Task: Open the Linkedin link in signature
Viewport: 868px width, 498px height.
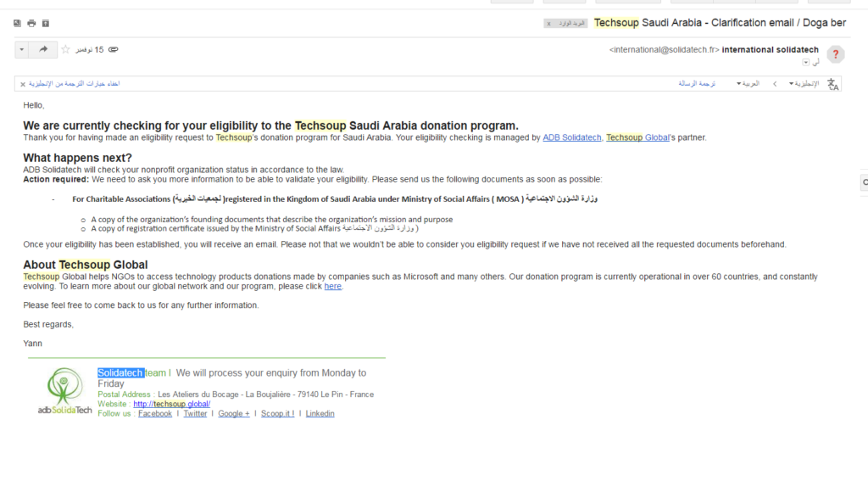Action: [320, 413]
